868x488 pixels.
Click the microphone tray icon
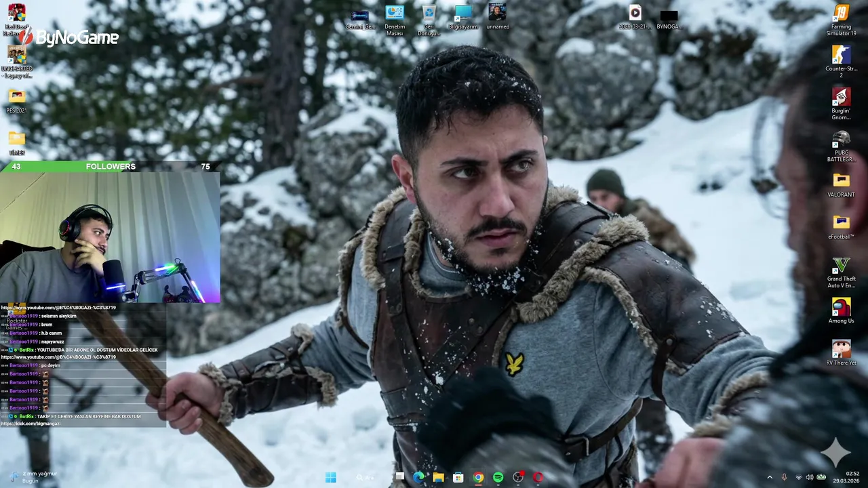(x=784, y=477)
